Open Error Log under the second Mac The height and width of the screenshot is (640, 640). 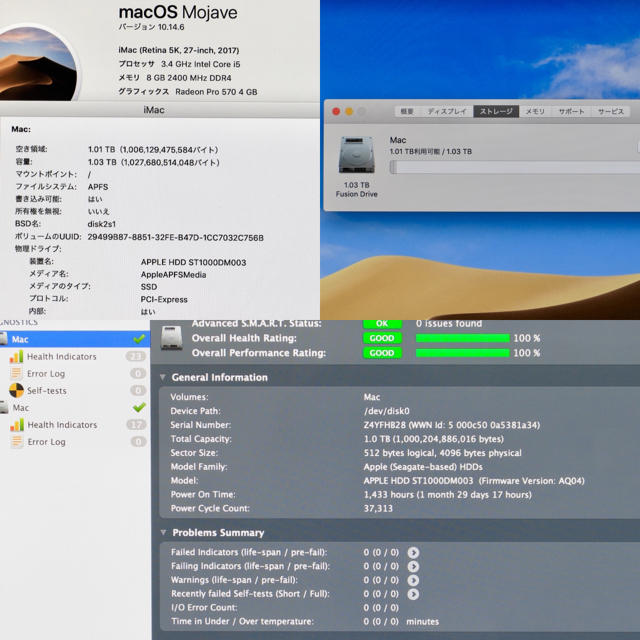75,442
